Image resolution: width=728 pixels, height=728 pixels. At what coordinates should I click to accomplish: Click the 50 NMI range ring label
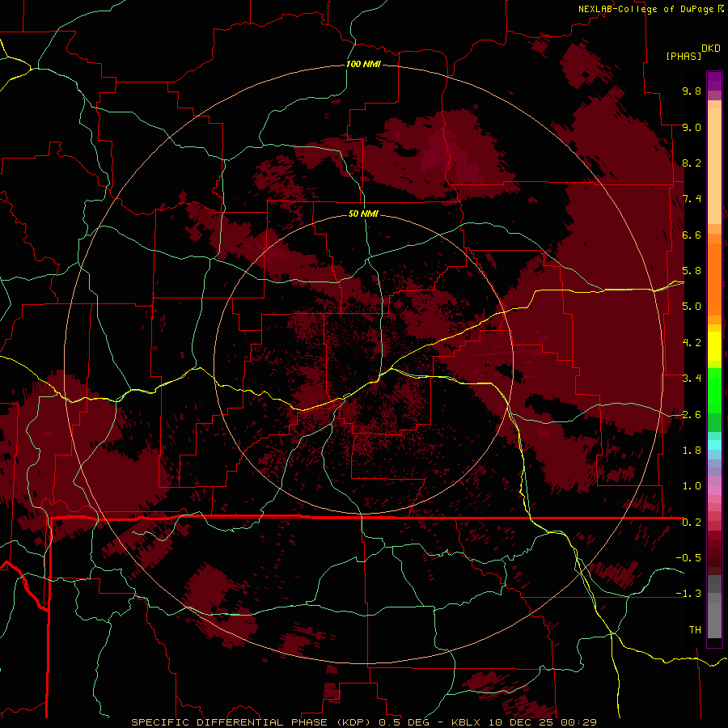(363, 214)
